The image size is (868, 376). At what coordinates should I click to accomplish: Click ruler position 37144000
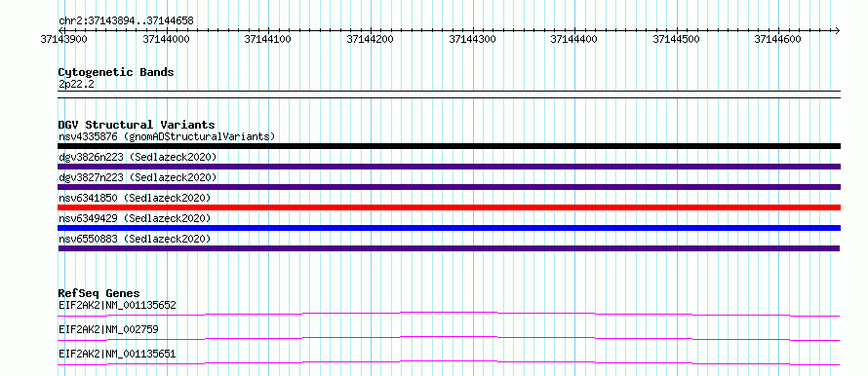(166, 39)
